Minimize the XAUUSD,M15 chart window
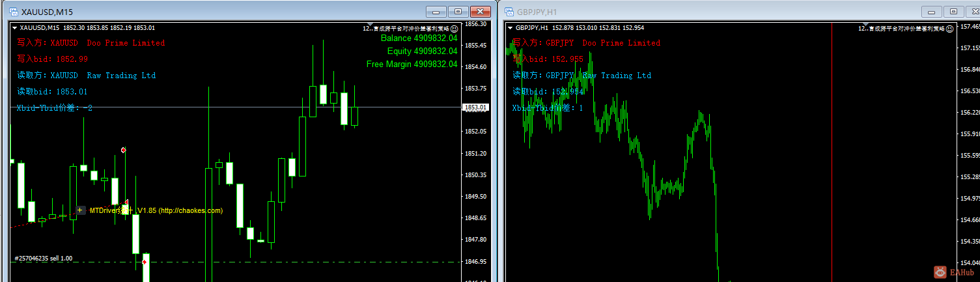This screenshot has height=282, width=980. pyautogui.click(x=436, y=12)
